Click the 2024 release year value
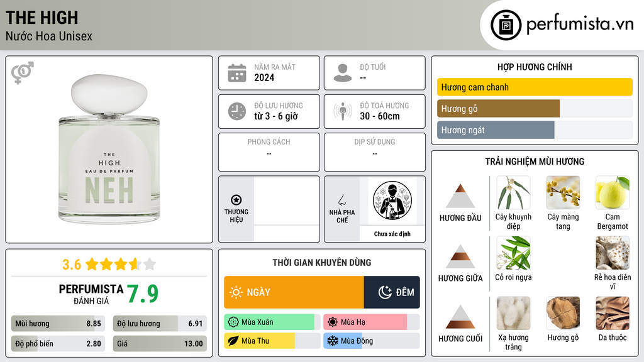 pyautogui.click(x=264, y=77)
